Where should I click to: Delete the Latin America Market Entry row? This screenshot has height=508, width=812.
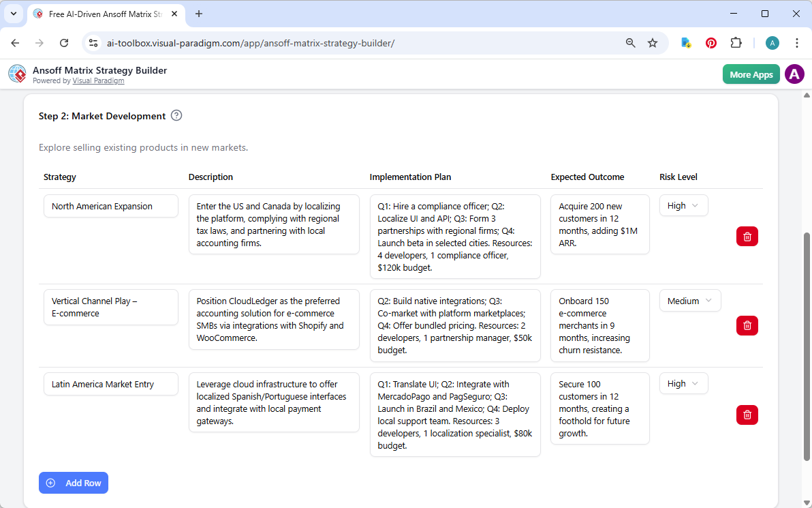(747, 415)
